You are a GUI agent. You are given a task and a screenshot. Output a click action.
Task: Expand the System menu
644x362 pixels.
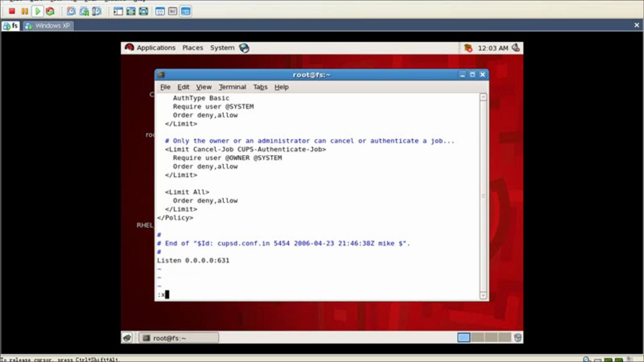click(x=222, y=48)
